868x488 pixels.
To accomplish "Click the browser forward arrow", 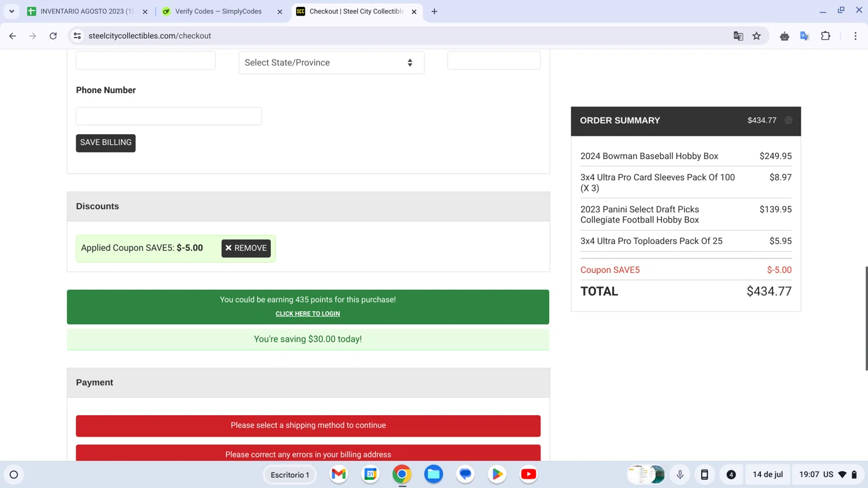I will (32, 36).
